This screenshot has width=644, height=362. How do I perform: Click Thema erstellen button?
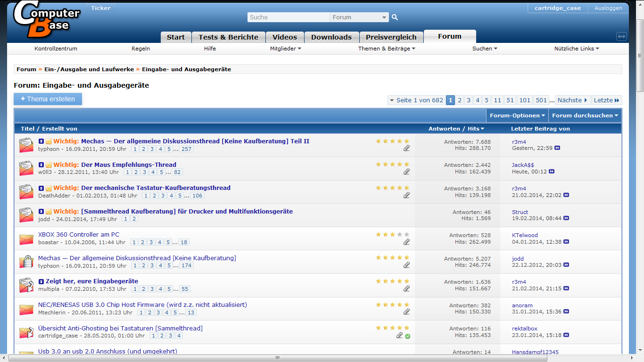[48, 99]
